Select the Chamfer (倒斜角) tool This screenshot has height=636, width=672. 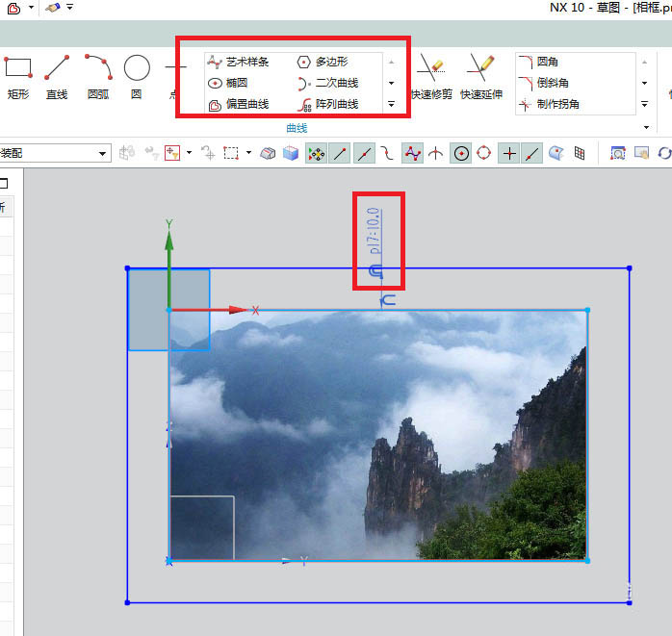(x=543, y=83)
